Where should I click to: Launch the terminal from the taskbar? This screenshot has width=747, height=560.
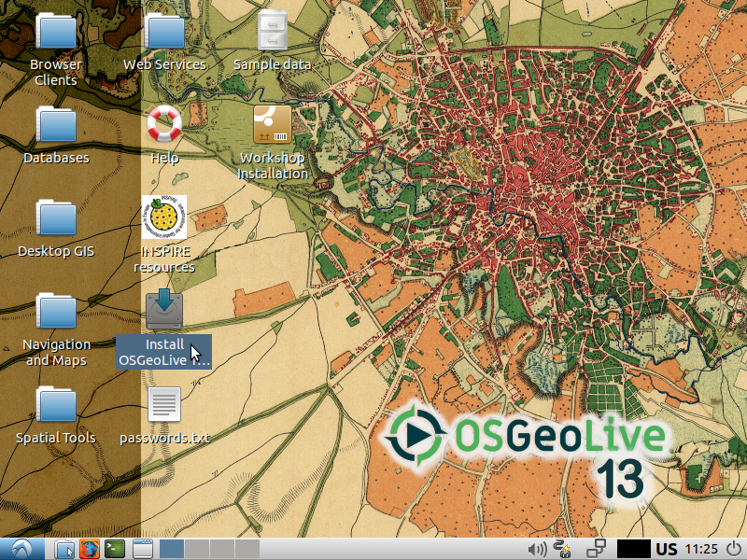(x=115, y=549)
